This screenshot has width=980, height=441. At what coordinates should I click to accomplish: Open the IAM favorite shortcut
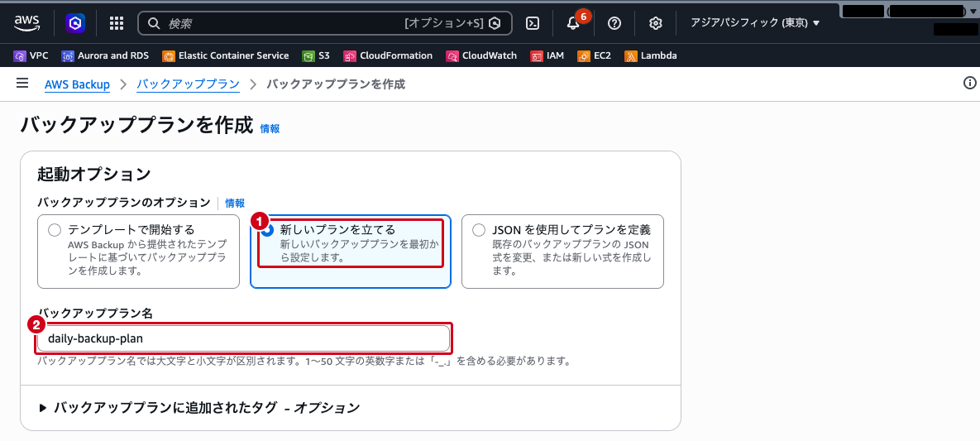pos(547,55)
